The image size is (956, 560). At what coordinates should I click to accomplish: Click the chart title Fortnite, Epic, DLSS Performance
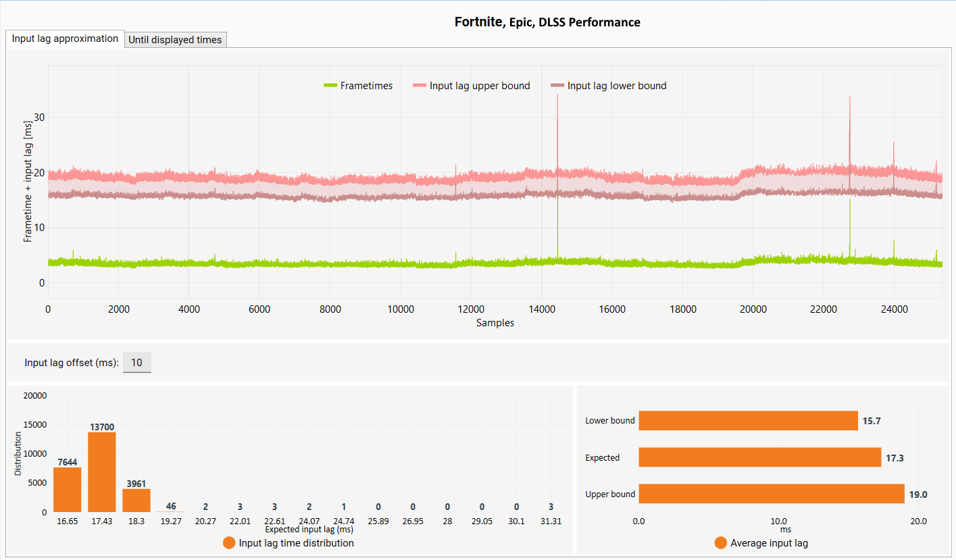point(547,22)
